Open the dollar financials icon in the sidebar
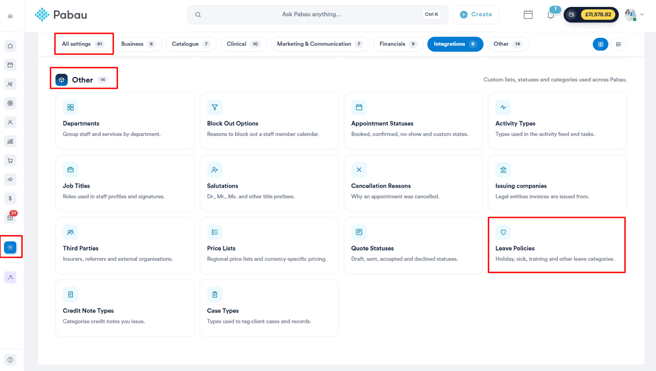656x371 pixels. coord(10,198)
